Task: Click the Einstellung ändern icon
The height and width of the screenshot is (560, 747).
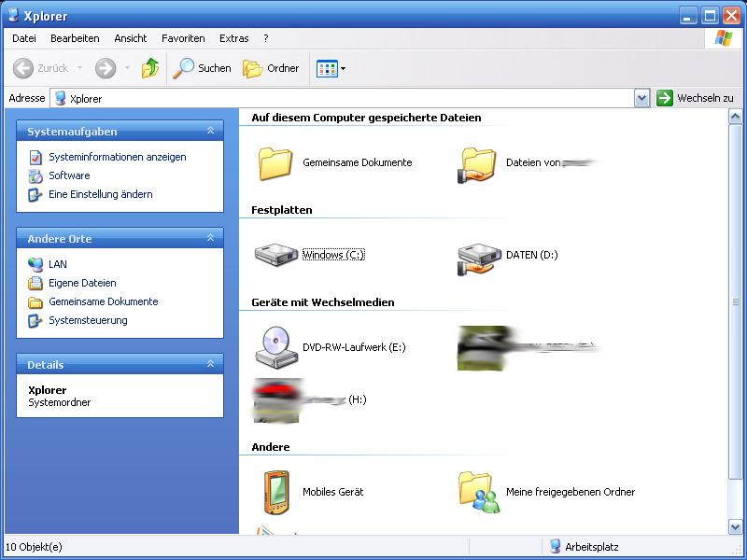Action: [35, 195]
